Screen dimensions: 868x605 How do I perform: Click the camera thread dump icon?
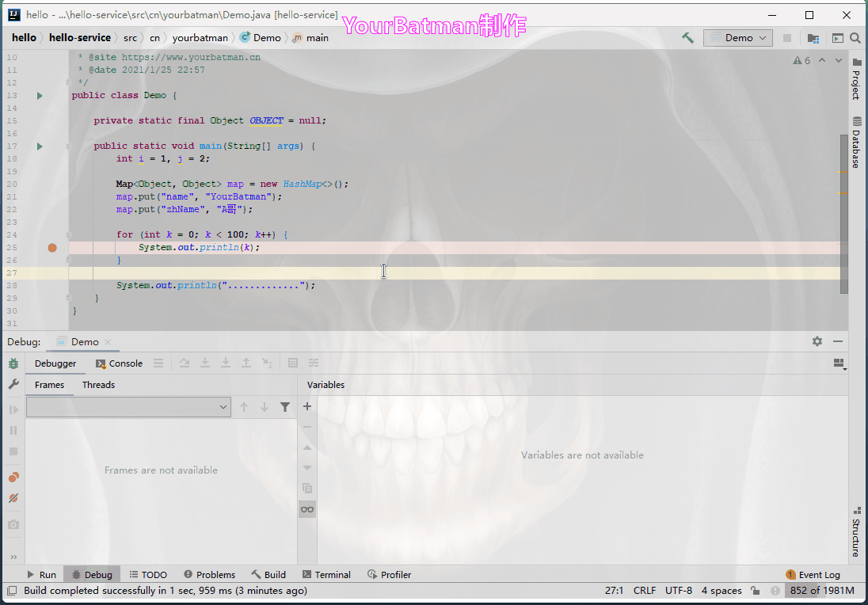point(13,524)
